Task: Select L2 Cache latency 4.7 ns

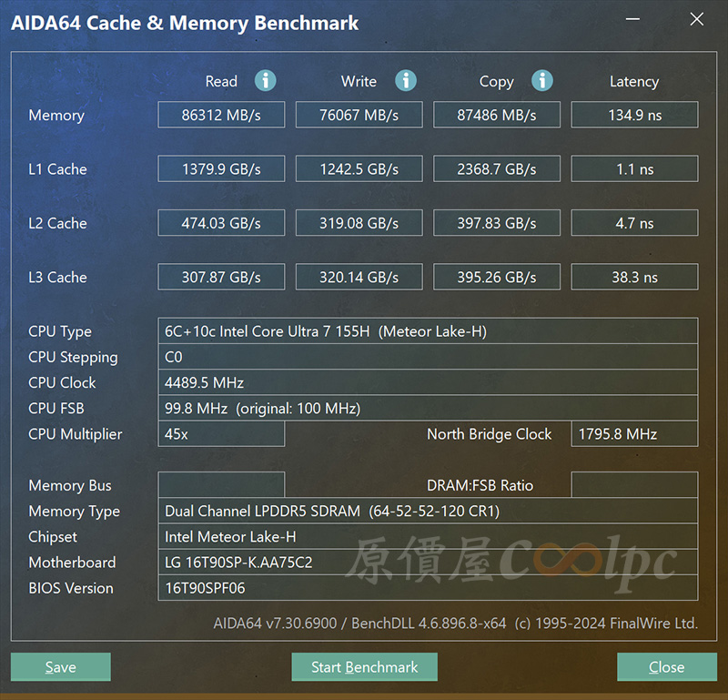Action: click(x=634, y=223)
